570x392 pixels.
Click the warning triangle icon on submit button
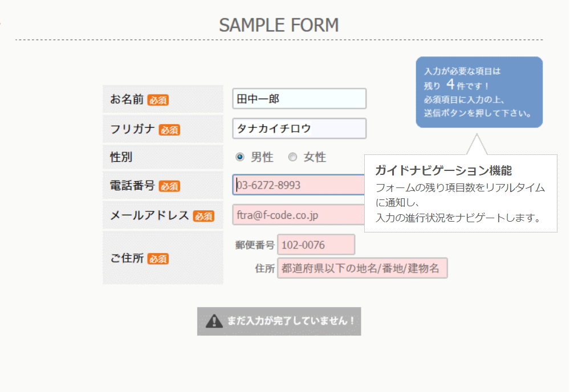pyautogui.click(x=213, y=321)
